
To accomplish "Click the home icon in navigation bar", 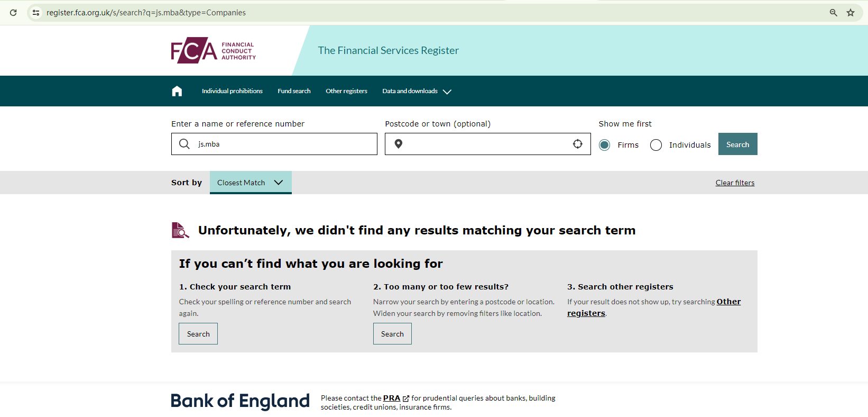I will pos(177,91).
